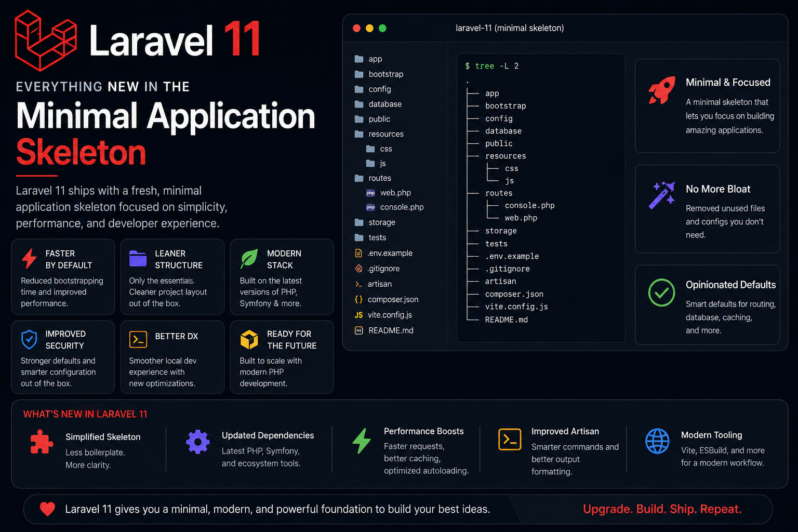Click the What's New In Laravel 11 heading
This screenshot has height=532, width=798.
point(85,414)
